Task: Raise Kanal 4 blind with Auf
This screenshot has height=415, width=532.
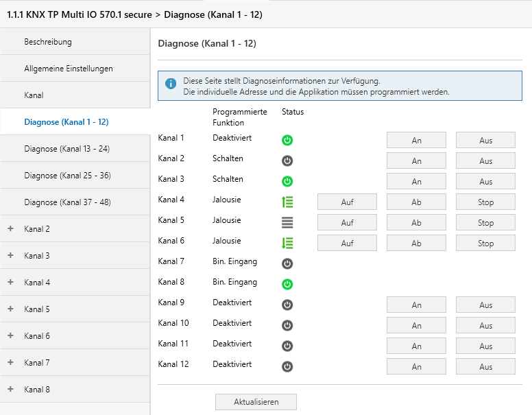Action: click(347, 202)
